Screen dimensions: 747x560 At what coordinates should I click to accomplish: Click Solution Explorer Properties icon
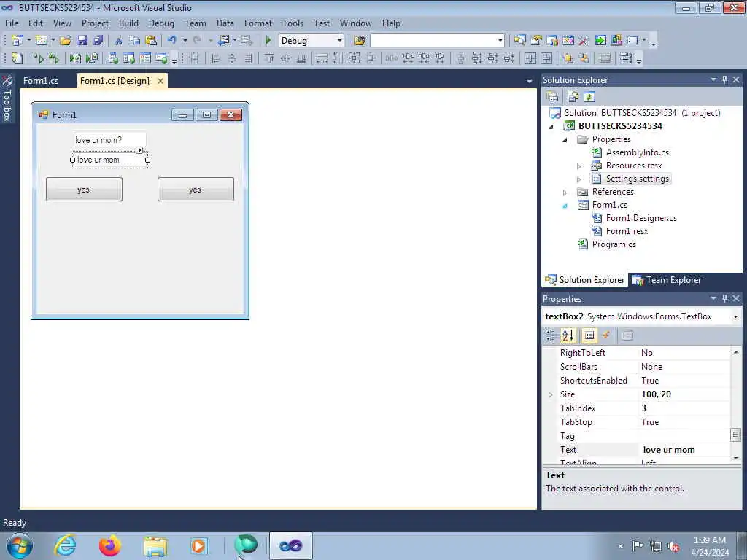553,97
